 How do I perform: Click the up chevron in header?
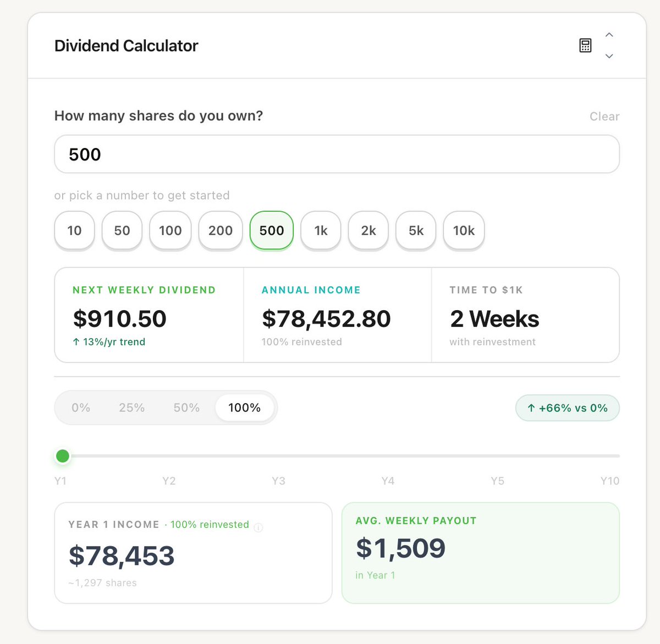(609, 35)
